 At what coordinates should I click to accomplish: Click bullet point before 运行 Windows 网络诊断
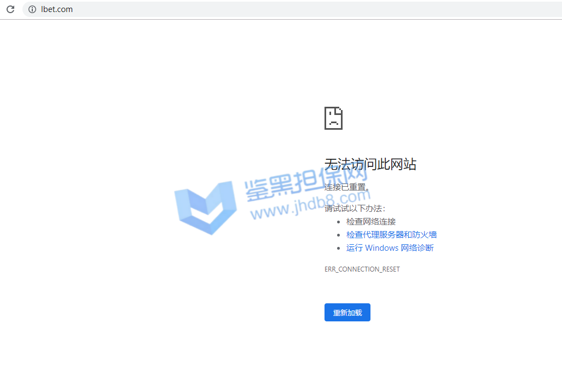(339, 249)
